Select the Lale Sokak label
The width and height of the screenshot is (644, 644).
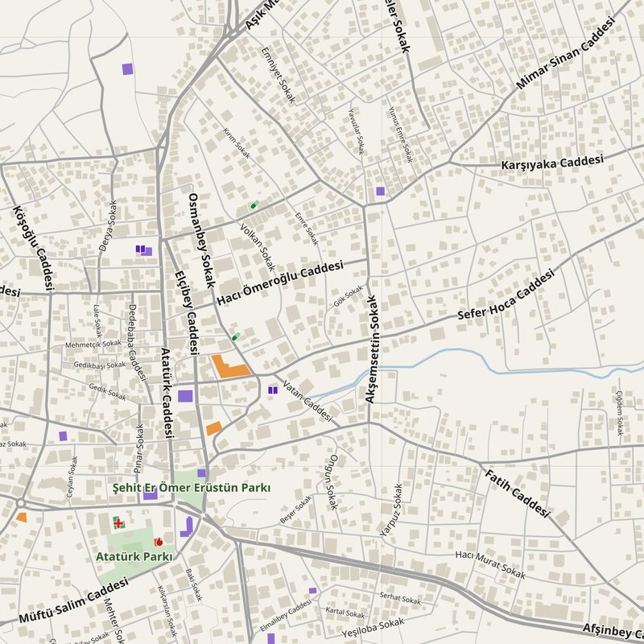[x=97, y=321]
